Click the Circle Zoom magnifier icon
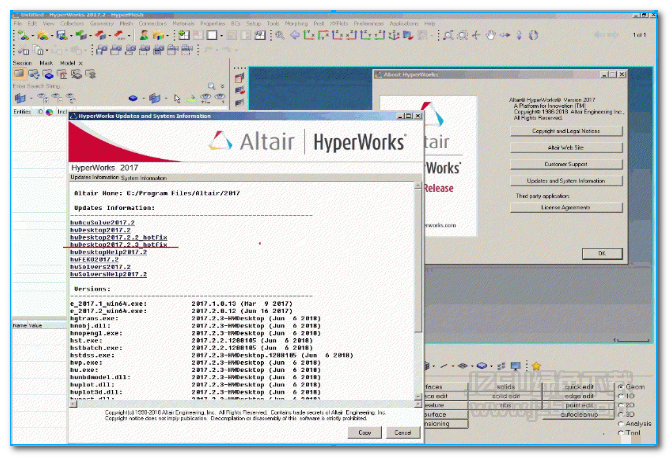 click(462, 35)
